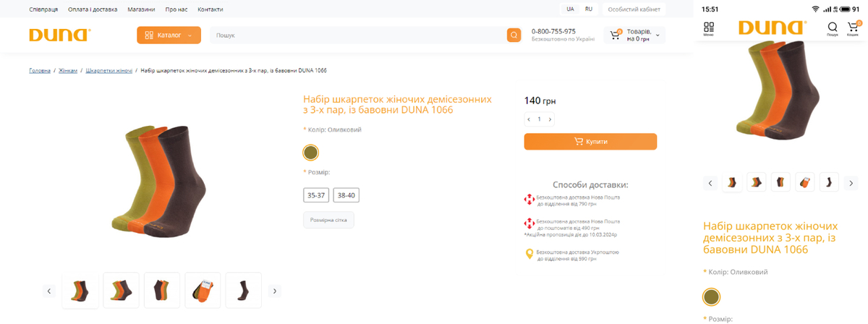Tap the mobile search magnifier icon
The height and width of the screenshot is (324, 868).
click(x=833, y=28)
